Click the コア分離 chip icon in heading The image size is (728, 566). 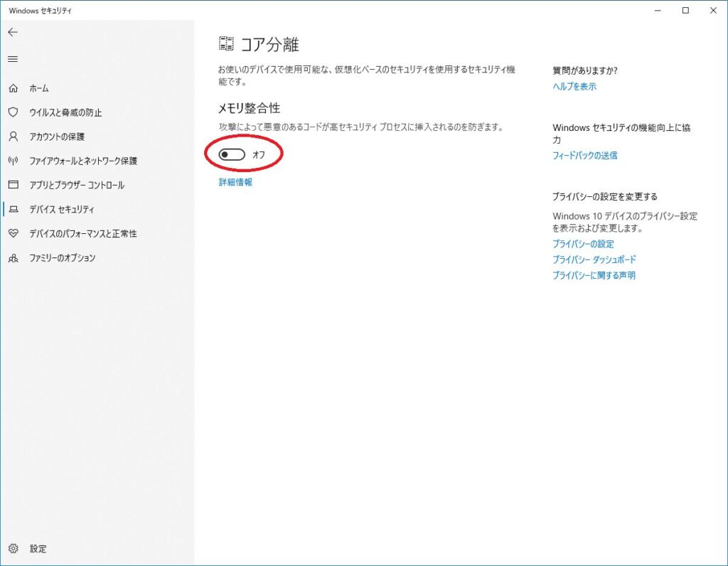[x=226, y=43]
